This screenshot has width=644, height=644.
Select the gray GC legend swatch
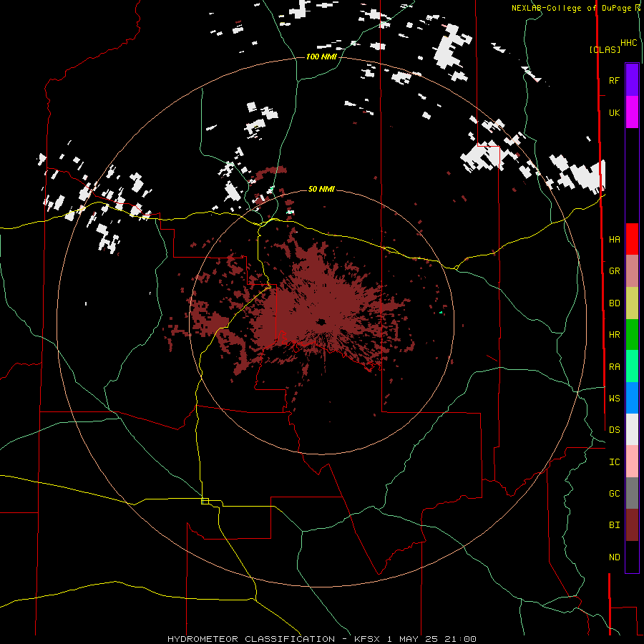click(632, 493)
